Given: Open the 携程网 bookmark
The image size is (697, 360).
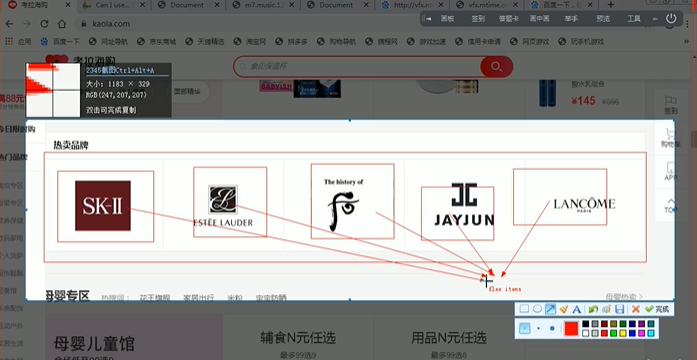Looking at the screenshot, I should pos(381,41).
